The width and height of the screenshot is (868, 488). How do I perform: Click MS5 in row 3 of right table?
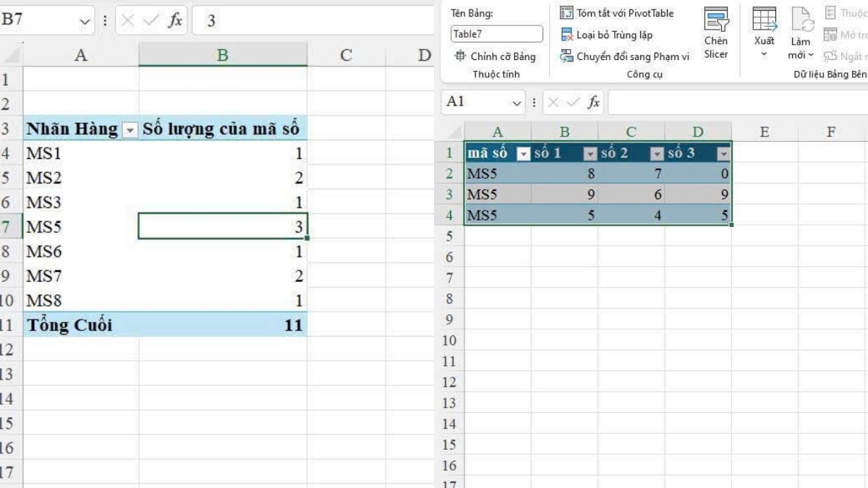pos(498,194)
